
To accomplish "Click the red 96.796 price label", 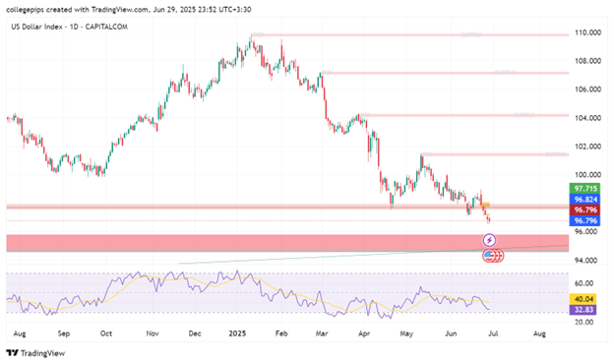I will pos(585,211).
